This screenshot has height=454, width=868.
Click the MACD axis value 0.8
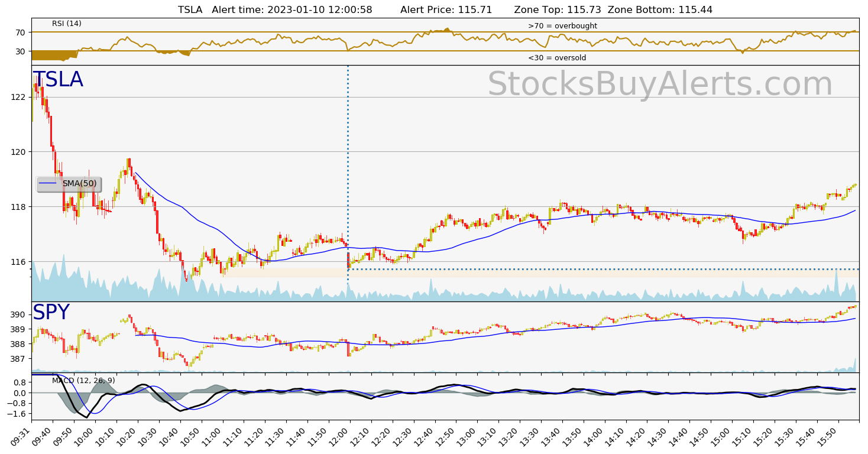point(20,382)
